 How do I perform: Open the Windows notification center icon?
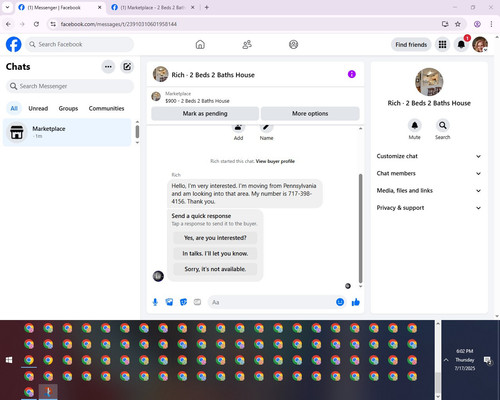pos(488,360)
